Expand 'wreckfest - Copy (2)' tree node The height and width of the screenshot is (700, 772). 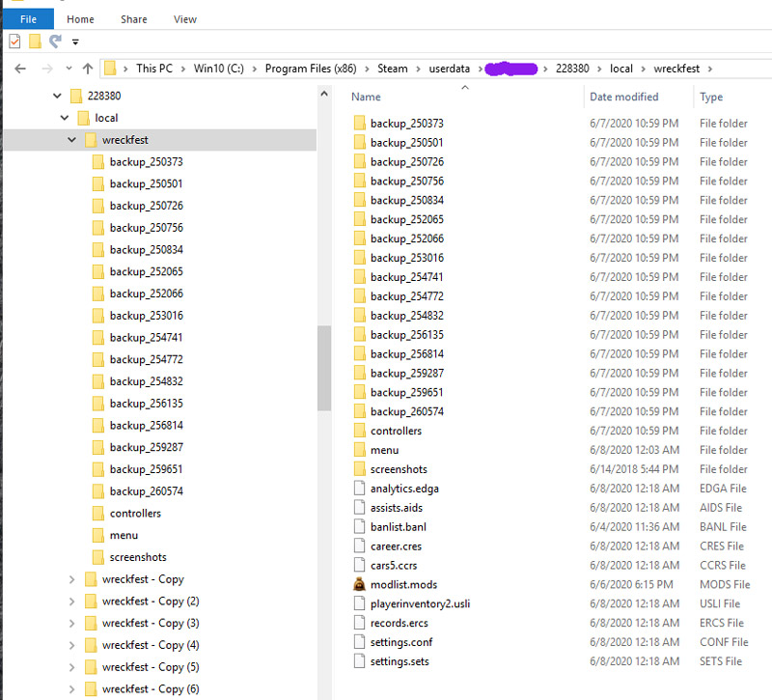click(71, 602)
